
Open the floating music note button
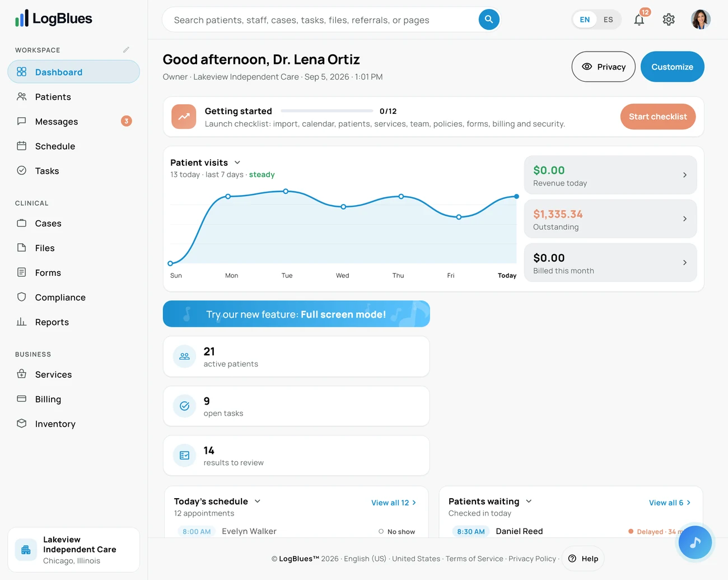[x=695, y=542]
